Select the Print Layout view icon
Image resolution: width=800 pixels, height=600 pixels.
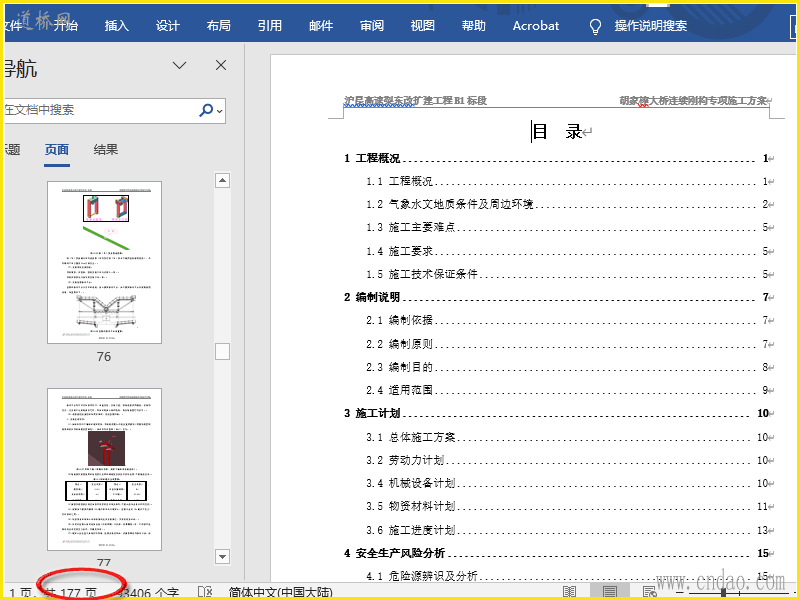[609, 592]
